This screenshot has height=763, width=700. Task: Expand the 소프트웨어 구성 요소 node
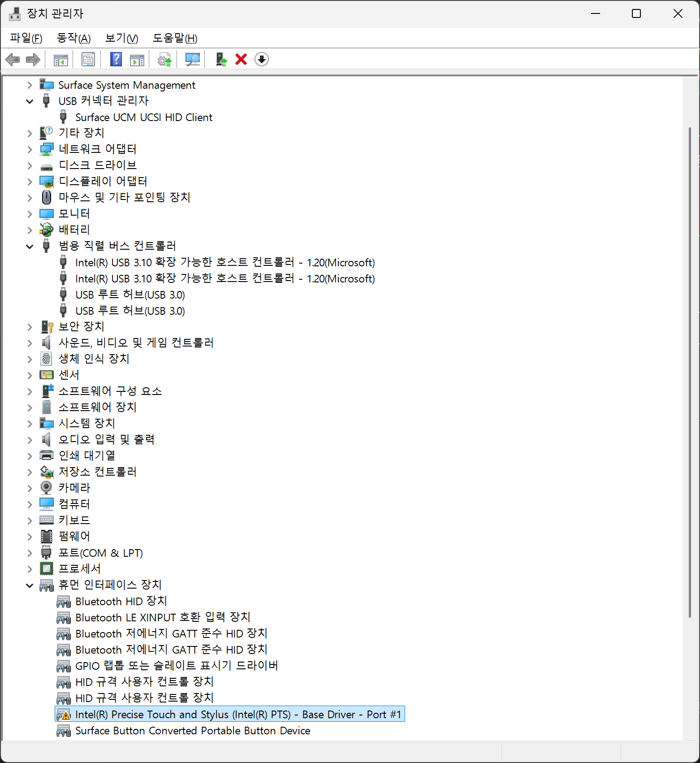30,391
